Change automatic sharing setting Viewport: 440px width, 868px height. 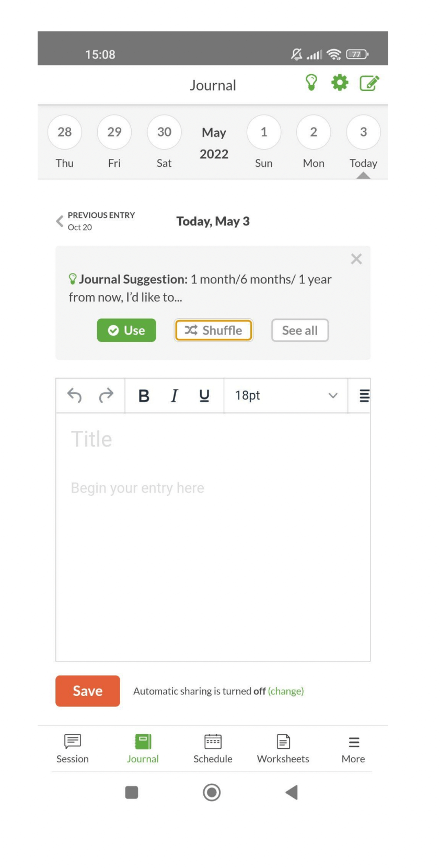click(285, 691)
